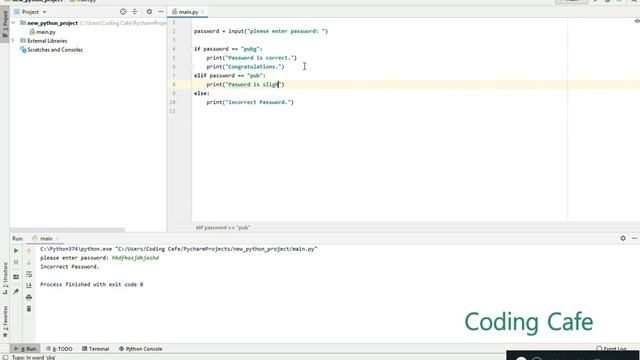Toggle soft-wrap in the Run console
This screenshot has height=360, width=640.
pyautogui.click(x=29, y=274)
